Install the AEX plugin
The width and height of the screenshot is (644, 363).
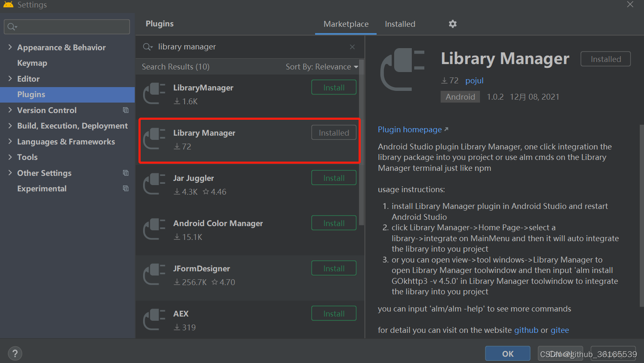(334, 314)
